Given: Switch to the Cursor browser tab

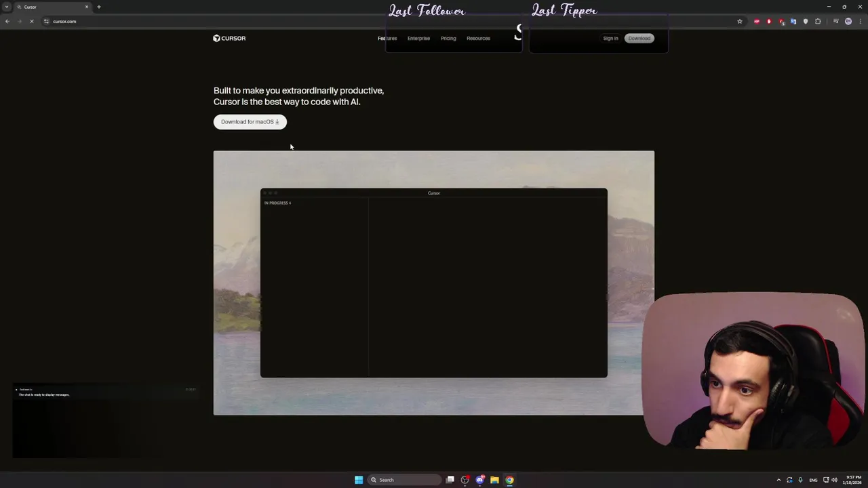Looking at the screenshot, I should click(x=52, y=7).
